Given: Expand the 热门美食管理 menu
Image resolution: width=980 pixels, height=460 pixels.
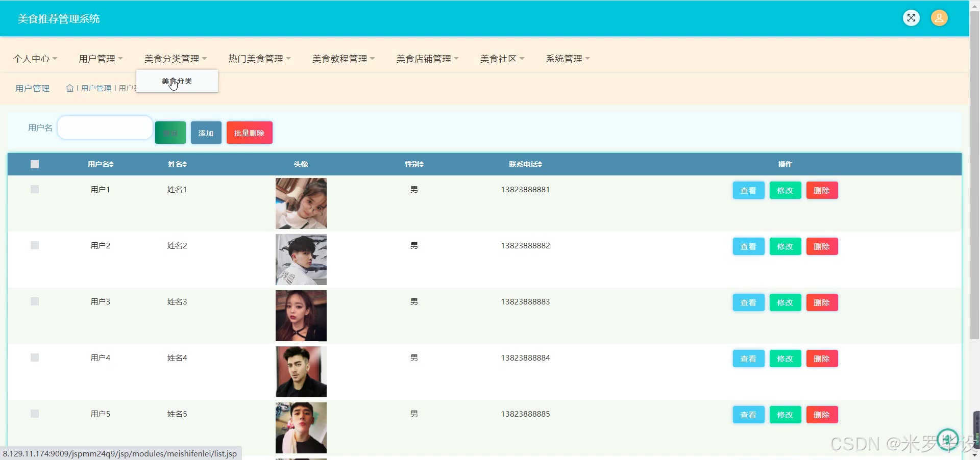Looking at the screenshot, I should click(259, 59).
